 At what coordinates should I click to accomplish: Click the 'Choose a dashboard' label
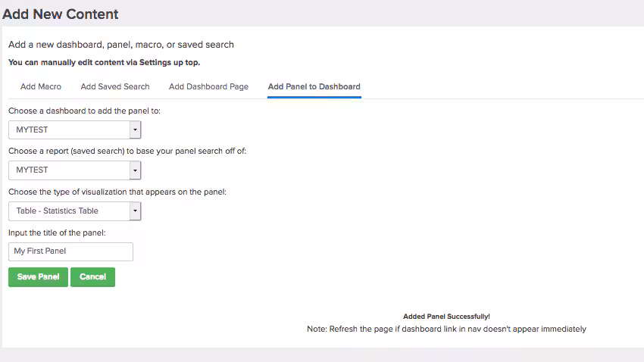coord(84,111)
